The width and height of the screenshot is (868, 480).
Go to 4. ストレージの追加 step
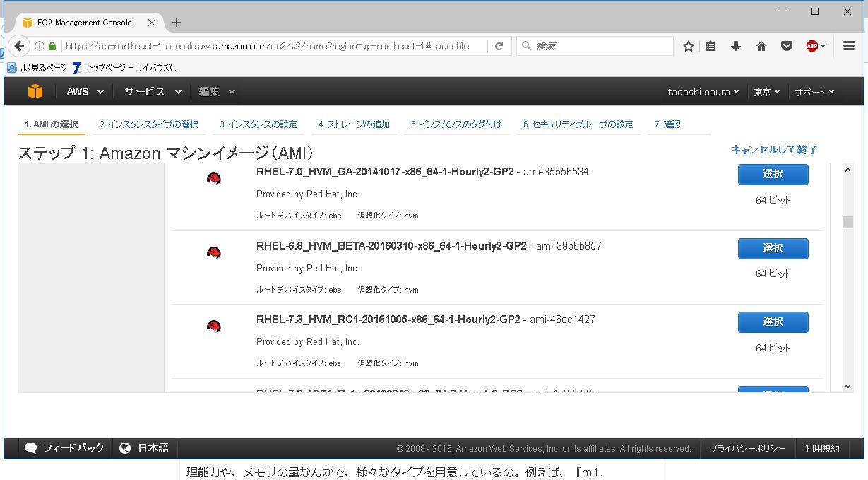click(354, 124)
